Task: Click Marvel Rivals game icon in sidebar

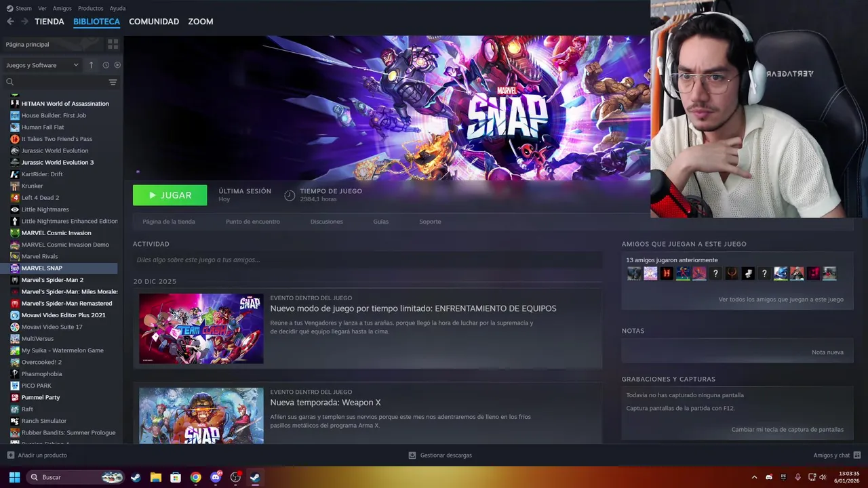Action: (15, 256)
